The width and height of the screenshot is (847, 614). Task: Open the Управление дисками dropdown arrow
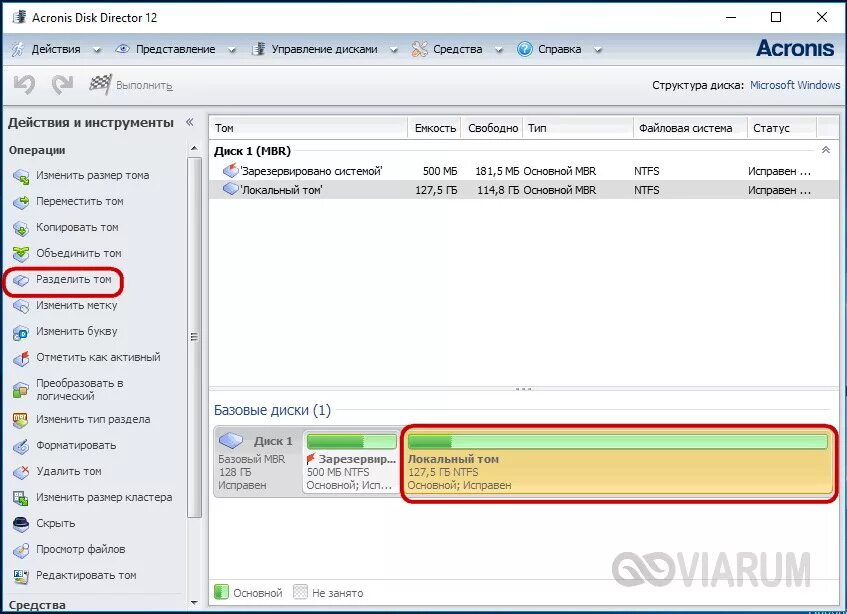[394, 50]
